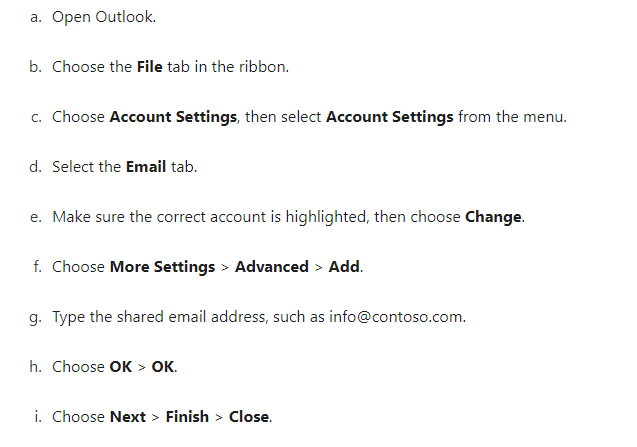Click the bold 'Finish' word
This screenshot has width=637, height=447.
(x=187, y=417)
